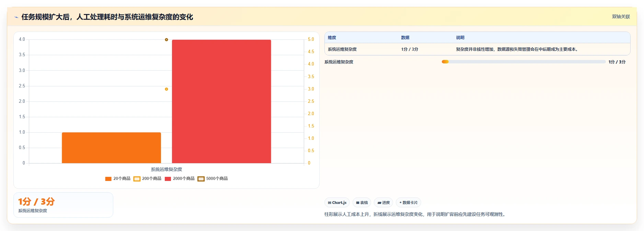Click the 双轴关联 label in header
Screen dimensions: 644x231
[x=621, y=17]
